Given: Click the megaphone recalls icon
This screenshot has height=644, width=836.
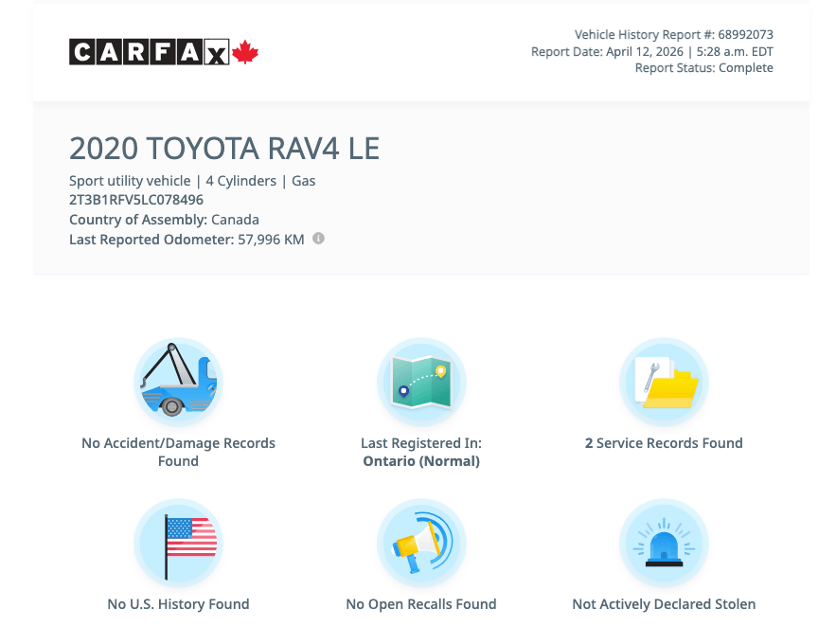Looking at the screenshot, I should pyautogui.click(x=421, y=544).
